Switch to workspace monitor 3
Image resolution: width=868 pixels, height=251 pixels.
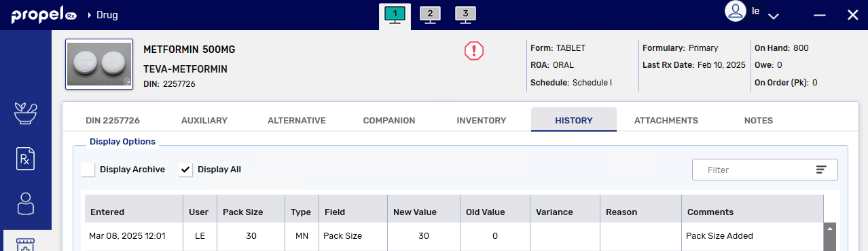coord(465,14)
